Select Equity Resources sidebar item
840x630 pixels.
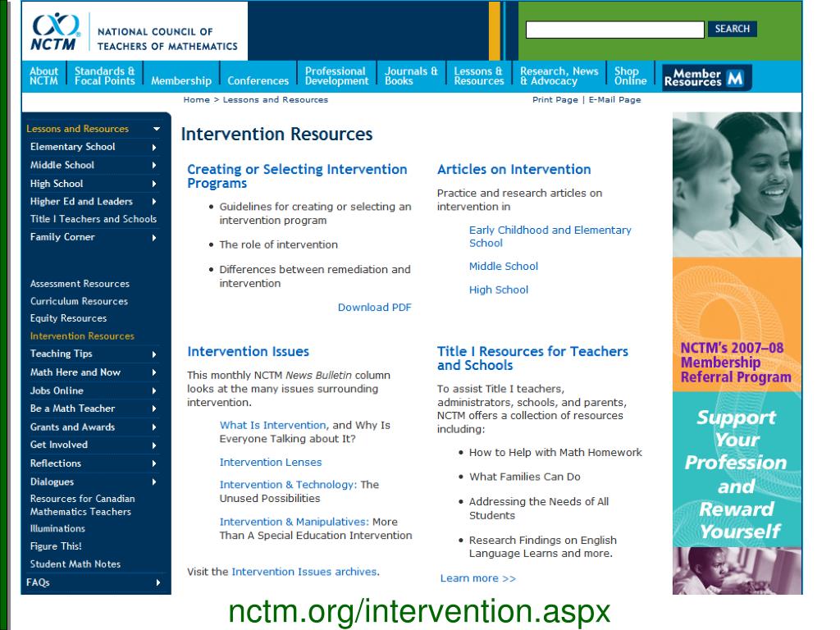68,318
